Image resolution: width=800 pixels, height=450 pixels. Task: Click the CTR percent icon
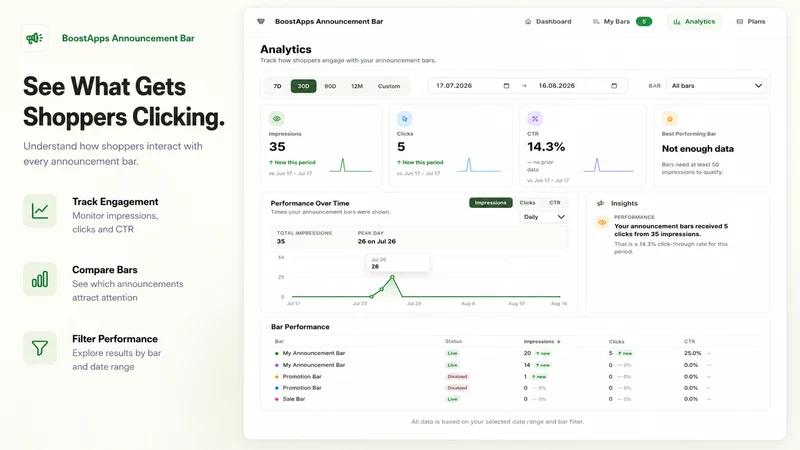(535, 119)
